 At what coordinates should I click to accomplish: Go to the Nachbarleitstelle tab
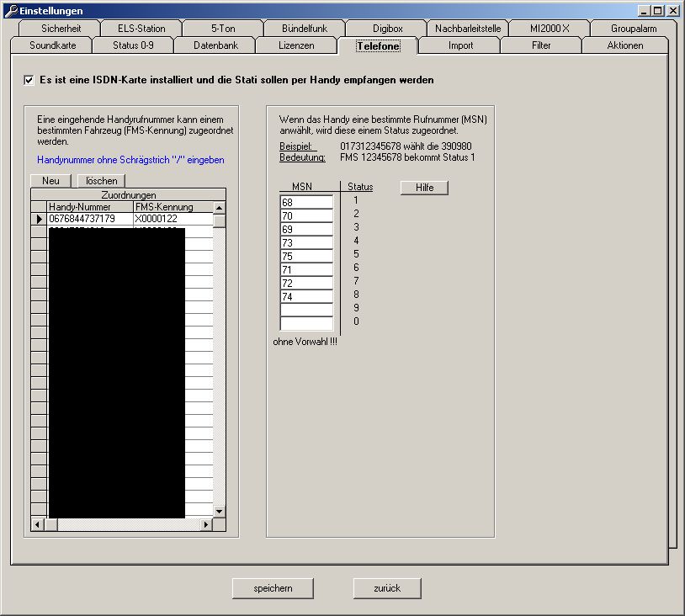point(468,29)
